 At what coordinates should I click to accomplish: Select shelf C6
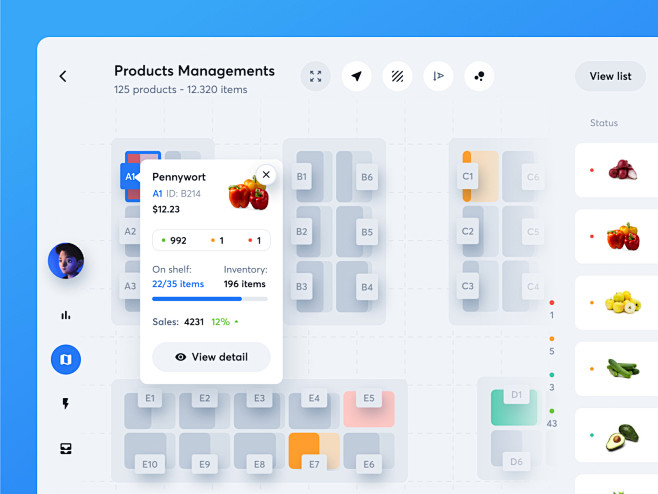coord(533,177)
